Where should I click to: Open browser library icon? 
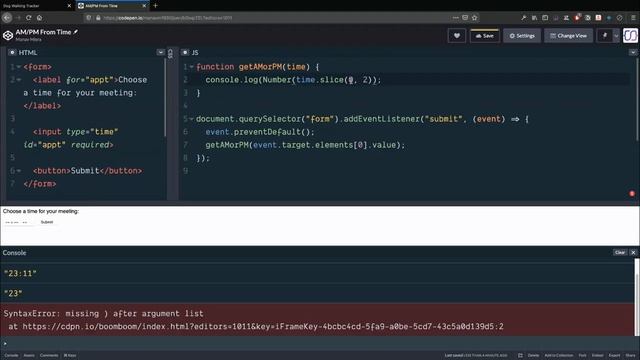click(x=534, y=18)
